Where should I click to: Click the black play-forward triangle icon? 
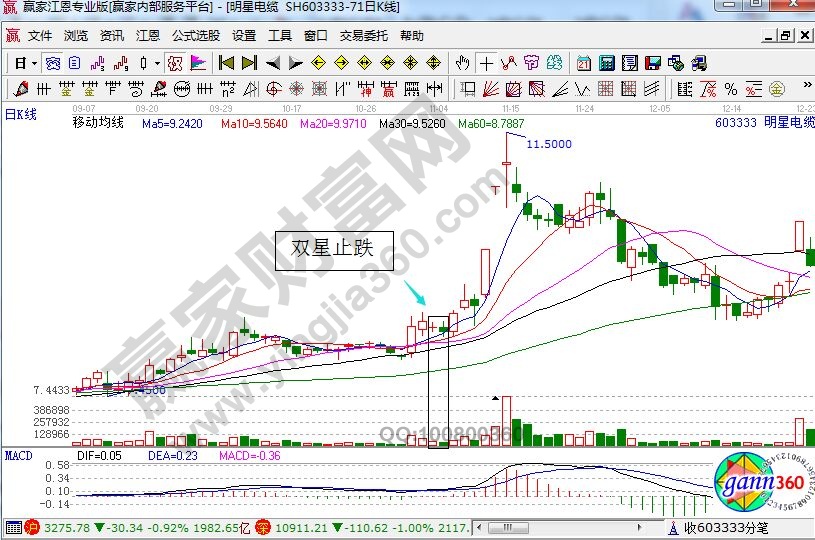tap(295, 62)
